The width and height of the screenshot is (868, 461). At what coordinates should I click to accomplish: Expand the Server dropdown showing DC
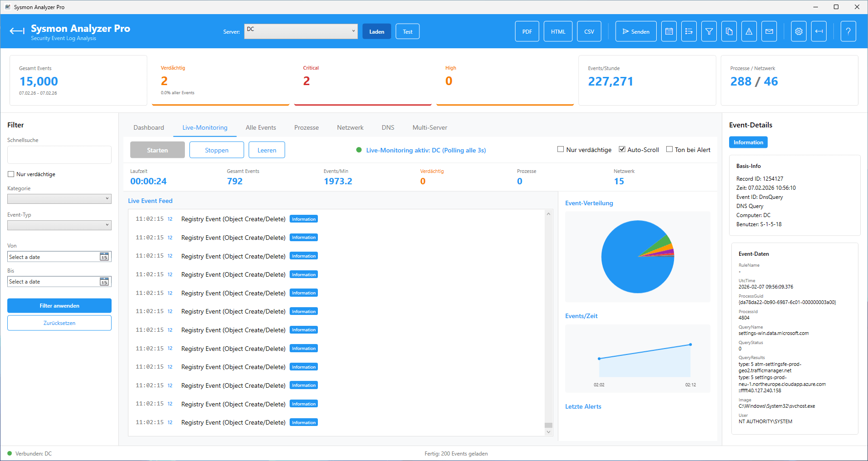tap(301, 31)
